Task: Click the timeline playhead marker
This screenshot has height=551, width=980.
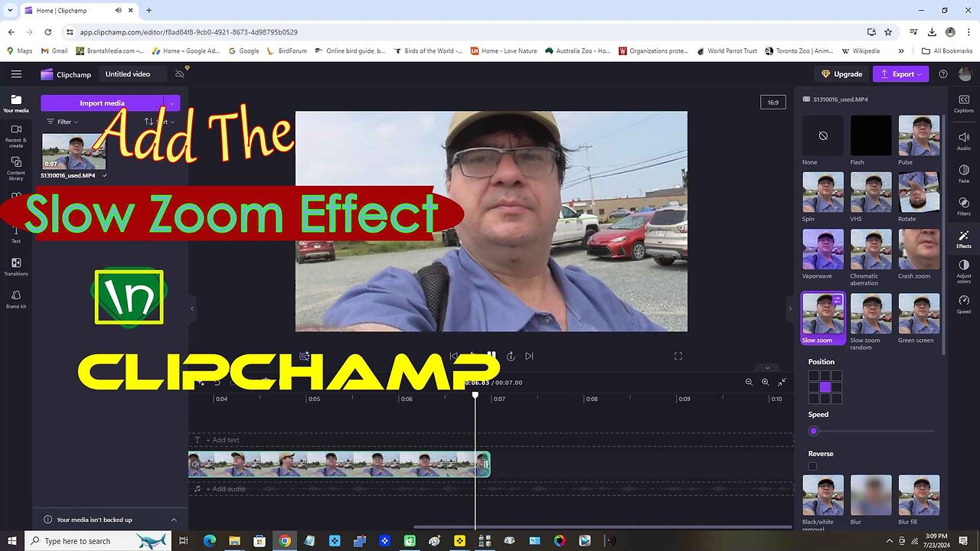Action: point(475,396)
